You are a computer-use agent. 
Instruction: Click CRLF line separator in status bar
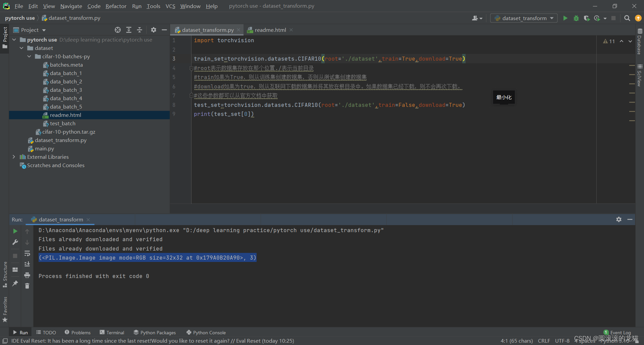544,341
